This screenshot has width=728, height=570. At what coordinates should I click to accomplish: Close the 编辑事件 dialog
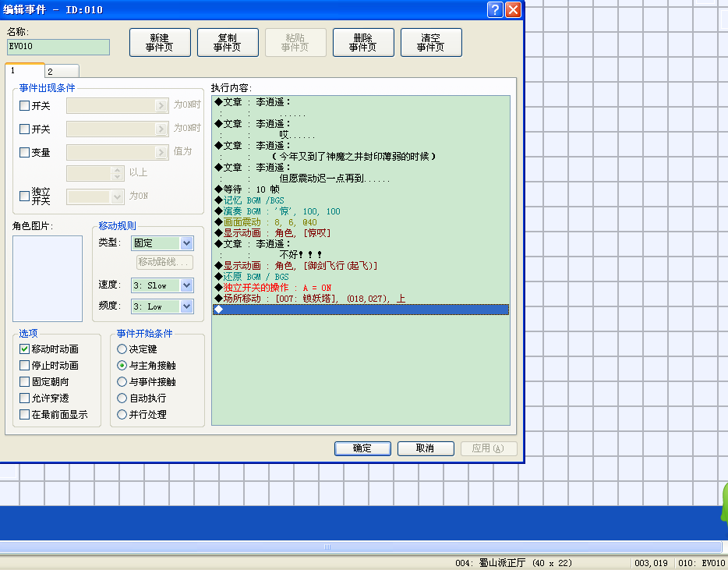[513, 10]
